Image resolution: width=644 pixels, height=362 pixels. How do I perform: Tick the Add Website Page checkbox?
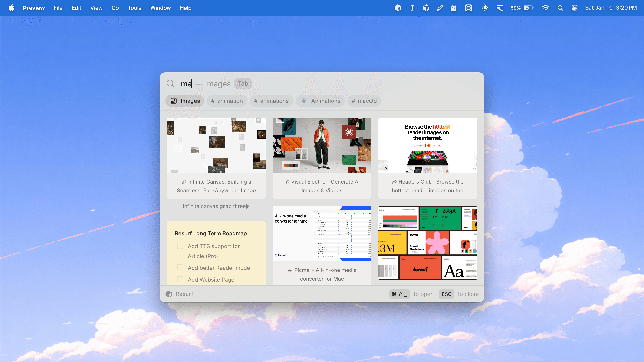180,279
